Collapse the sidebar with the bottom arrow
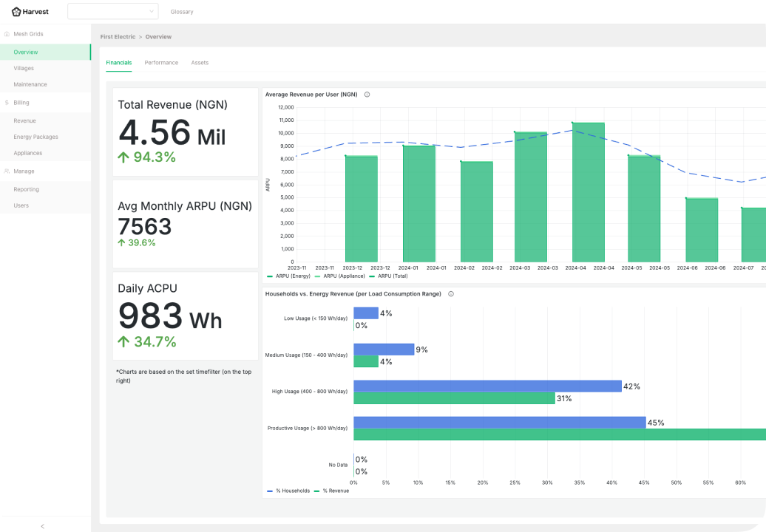This screenshot has width=766, height=532. coord(42,526)
